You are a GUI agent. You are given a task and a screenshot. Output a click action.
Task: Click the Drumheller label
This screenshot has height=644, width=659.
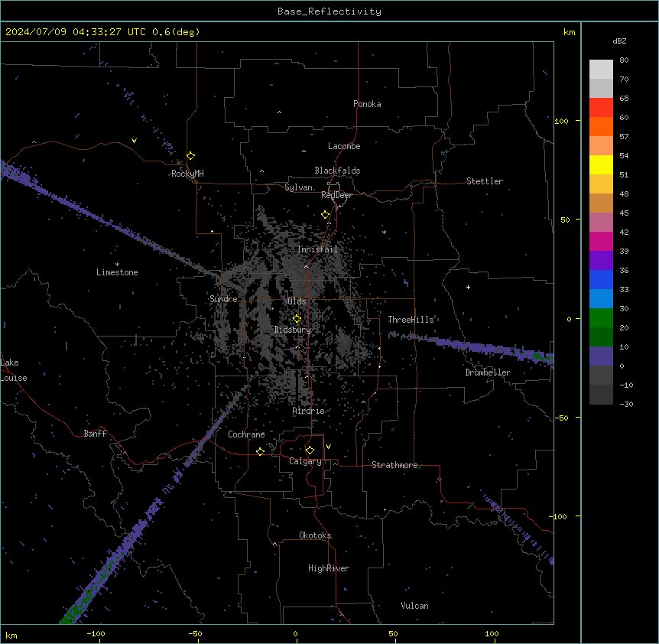(x=488, y=372)
